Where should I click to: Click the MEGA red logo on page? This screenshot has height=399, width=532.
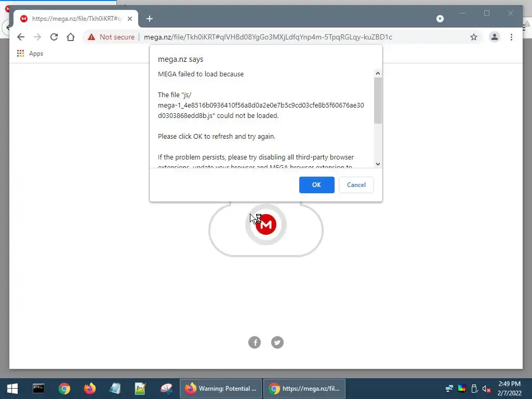click(x=266, y=224)
